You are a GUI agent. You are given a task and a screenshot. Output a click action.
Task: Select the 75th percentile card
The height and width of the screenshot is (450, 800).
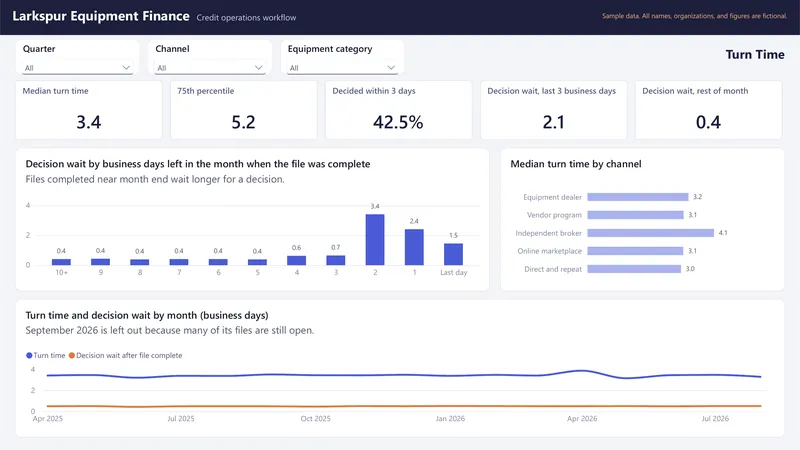243,110
